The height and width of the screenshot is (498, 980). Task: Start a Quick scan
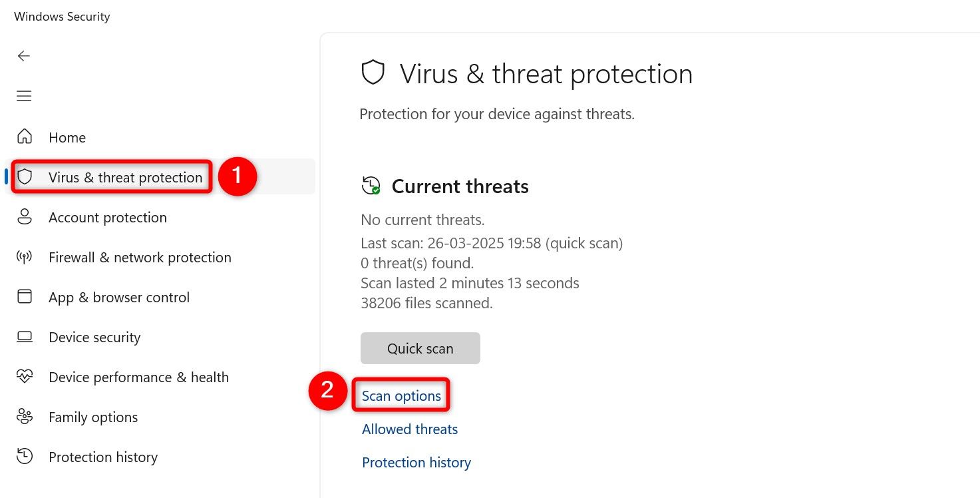(x=420, y=348)
